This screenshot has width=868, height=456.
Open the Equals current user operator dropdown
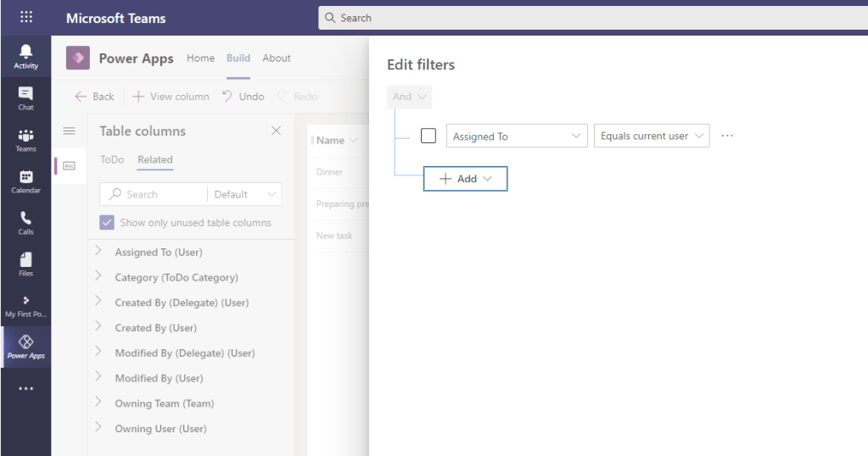652,136
